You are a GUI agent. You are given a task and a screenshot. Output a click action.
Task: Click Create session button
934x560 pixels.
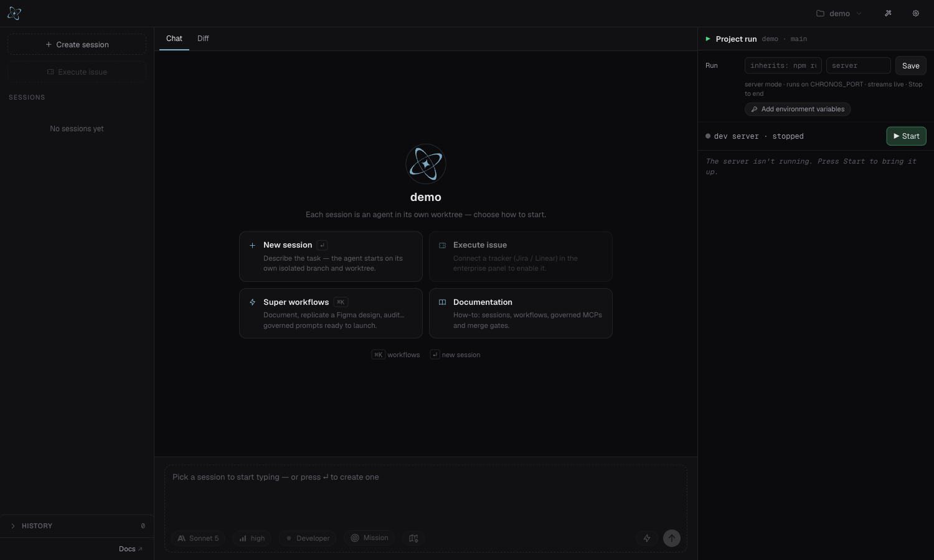point(77,44)
